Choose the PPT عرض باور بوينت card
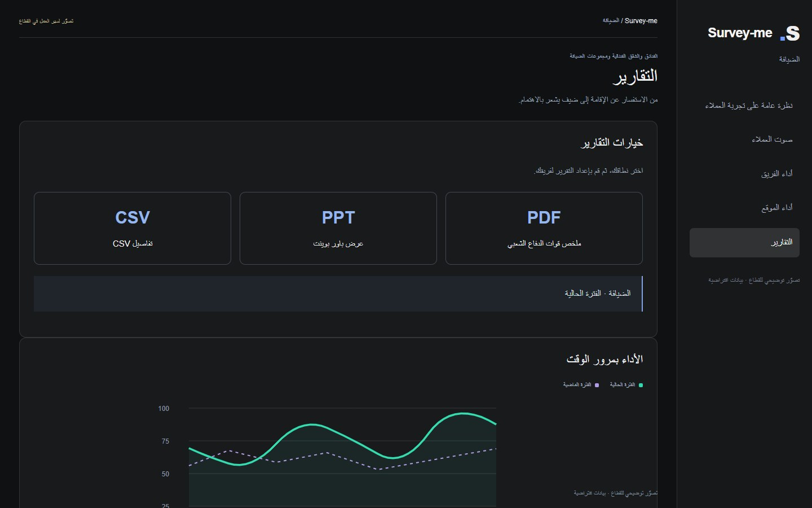Viewport: 812px width, 508px height. pyautogui.click(x=338, y=228)
